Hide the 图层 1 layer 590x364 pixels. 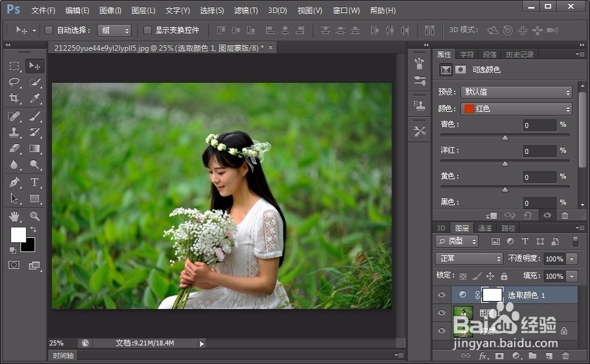(x=442, y=313)
